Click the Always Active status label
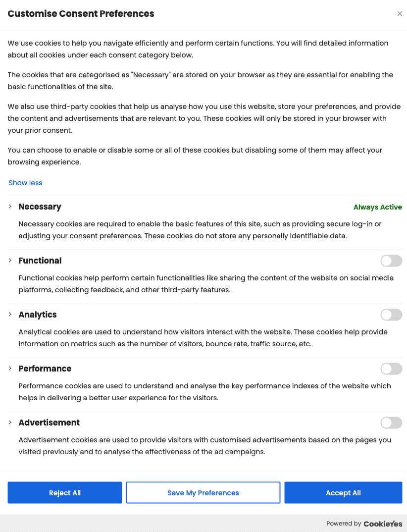This screenshot has width=407, height=532. (378, 207)
